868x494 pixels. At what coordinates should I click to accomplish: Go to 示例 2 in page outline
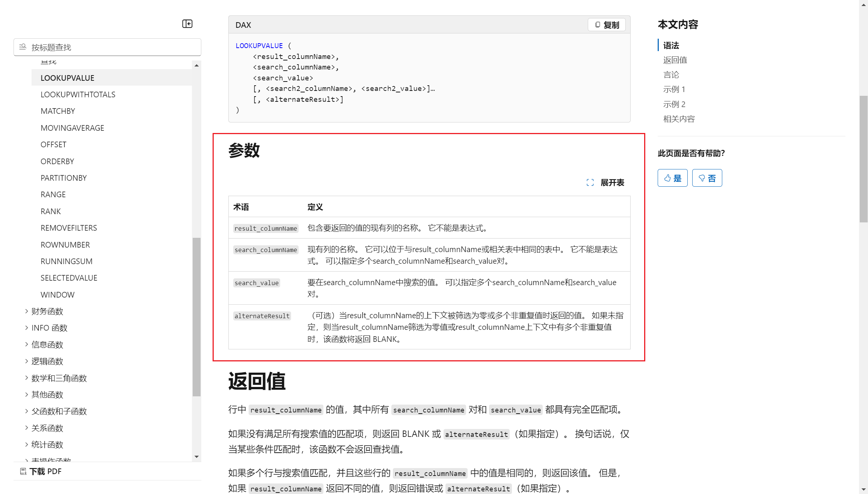(674, 104)
